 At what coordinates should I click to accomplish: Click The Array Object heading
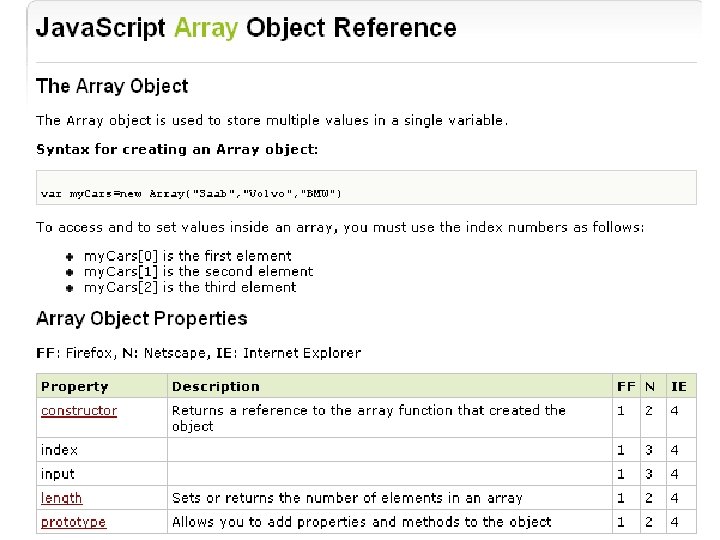112,87
